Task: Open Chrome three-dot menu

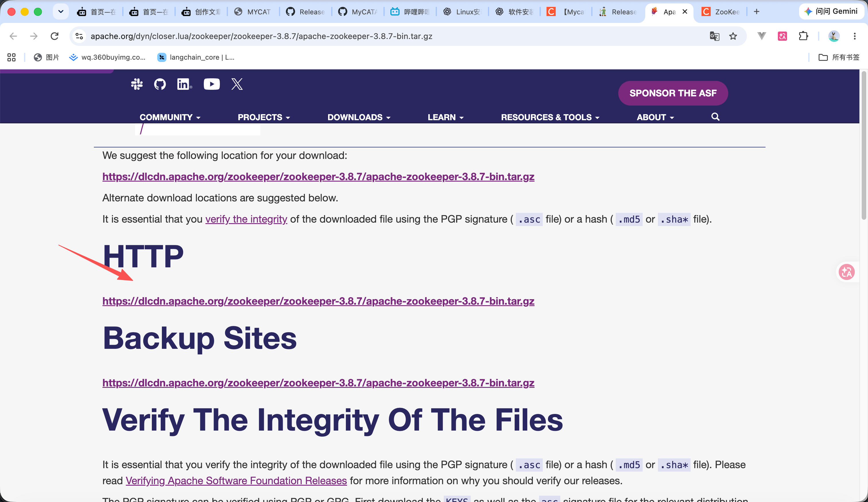Action: pos(855,36)
